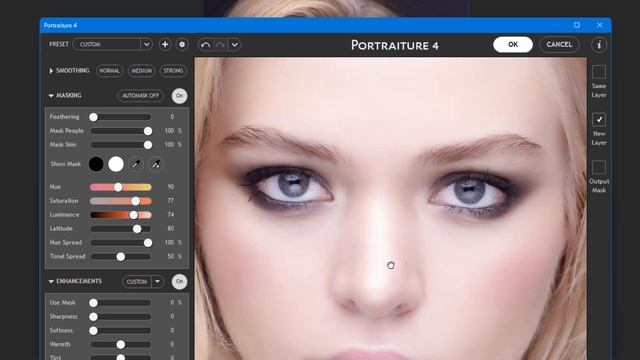Adjust the Use Mask slider
Screen dimensions: 640x360
(120, 303)
